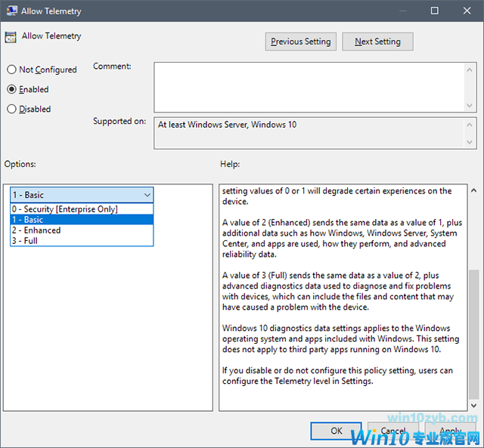Maximize the Allow Telemetry window
This screenshot has width=484, height=448.
tap(434, 11)
